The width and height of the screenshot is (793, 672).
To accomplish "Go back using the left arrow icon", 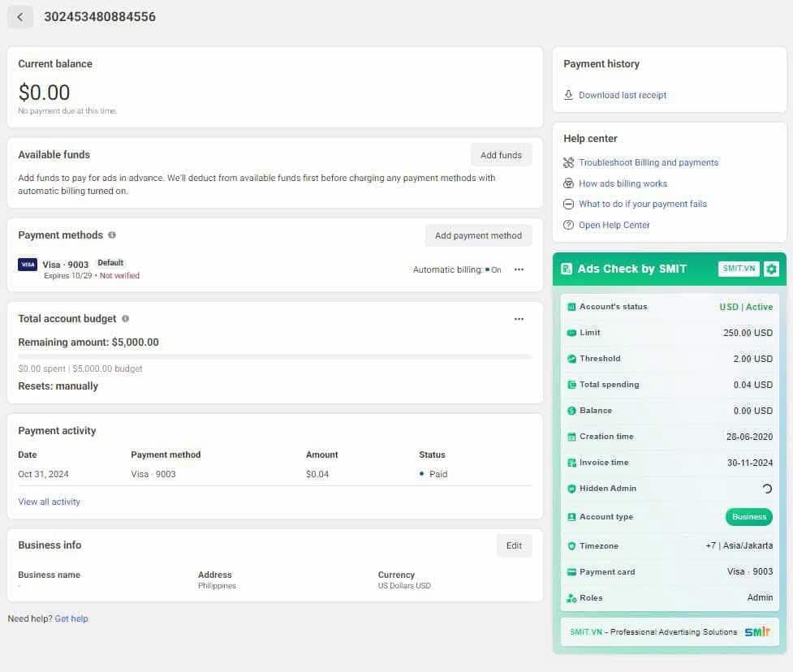I will tap(20, 17).
